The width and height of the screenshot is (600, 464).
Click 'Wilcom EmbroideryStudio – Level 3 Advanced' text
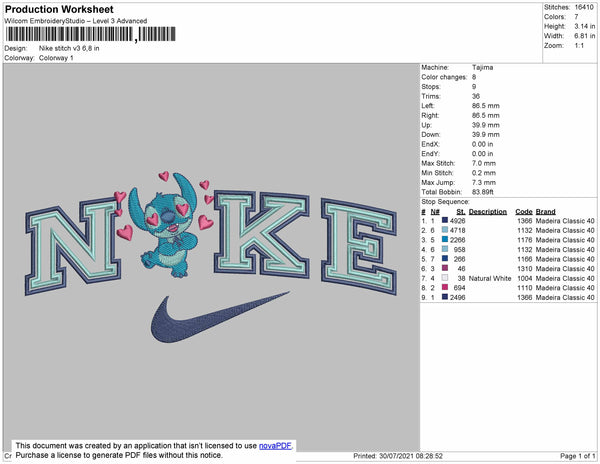(x=76, y=21)
